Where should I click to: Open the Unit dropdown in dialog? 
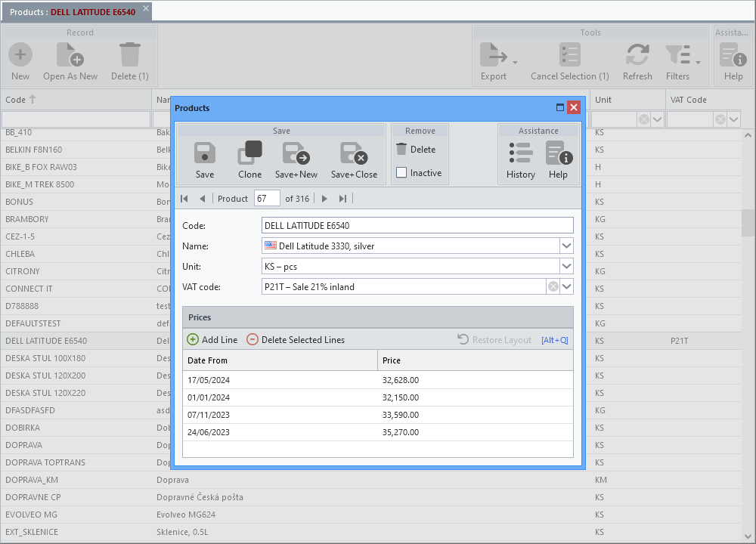[566, 266]
